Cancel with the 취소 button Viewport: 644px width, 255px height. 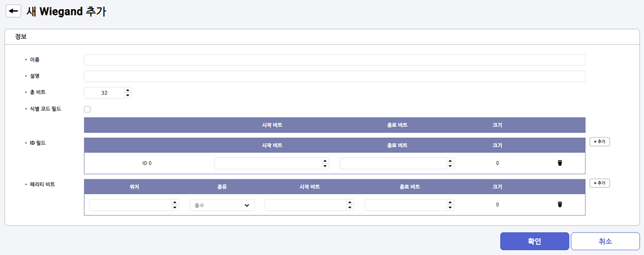[605, 242]
